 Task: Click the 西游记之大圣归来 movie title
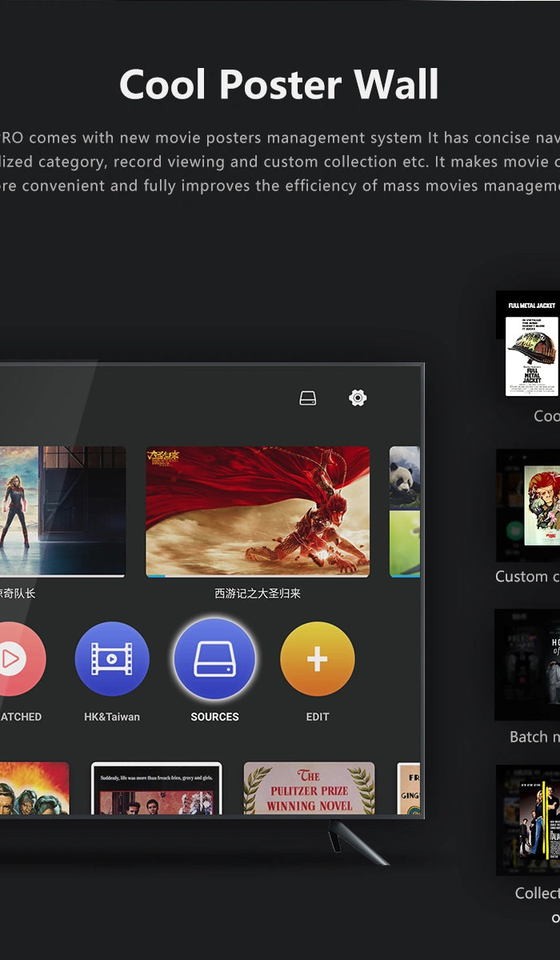[258, 594]
